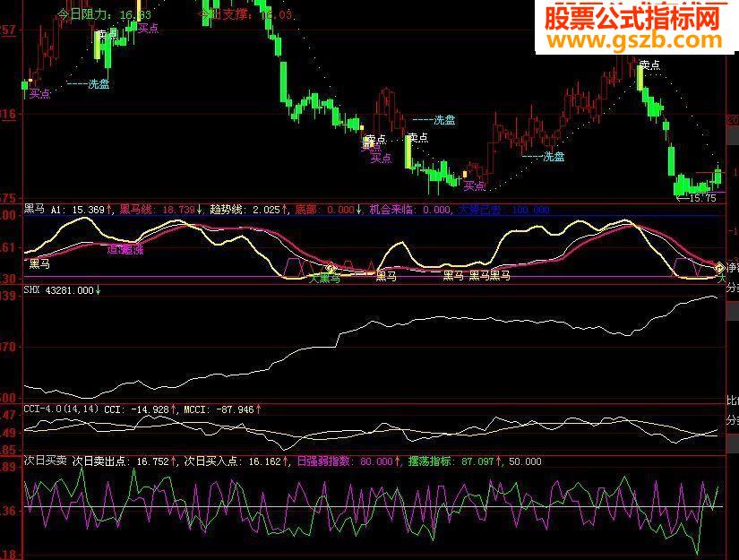Select the 次日卖出点 16.752 readout
Viewport: 739px width, 560px height.
point(124,461)
